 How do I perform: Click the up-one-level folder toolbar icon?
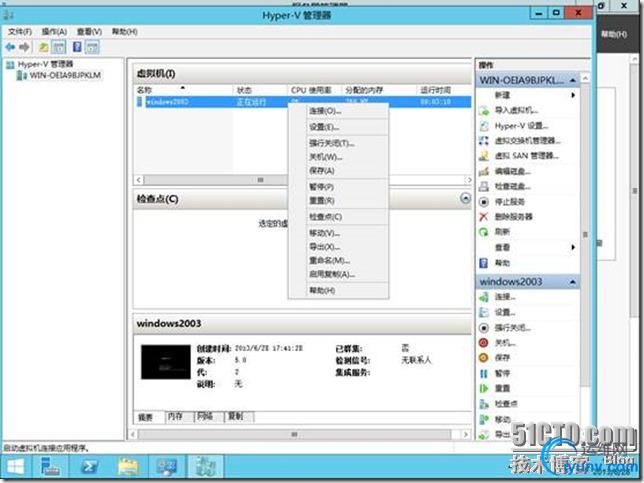[x=44, y=47]
